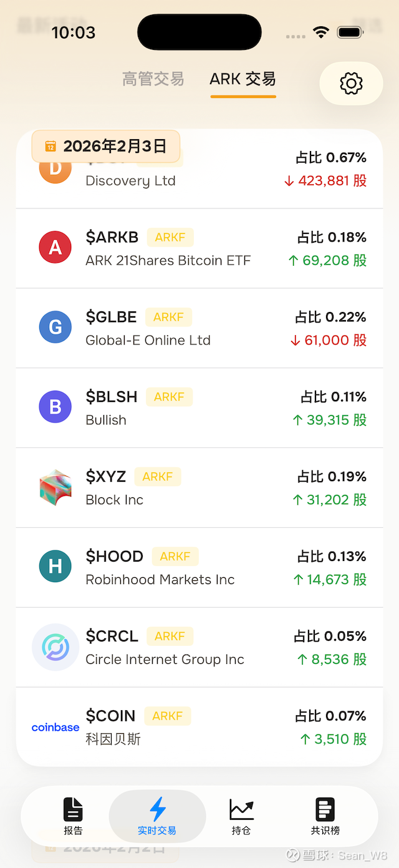Tap the 2026年2月3日 date badge
The height and width of the screenshot is (868, 399).
click(x=115, y=146)
